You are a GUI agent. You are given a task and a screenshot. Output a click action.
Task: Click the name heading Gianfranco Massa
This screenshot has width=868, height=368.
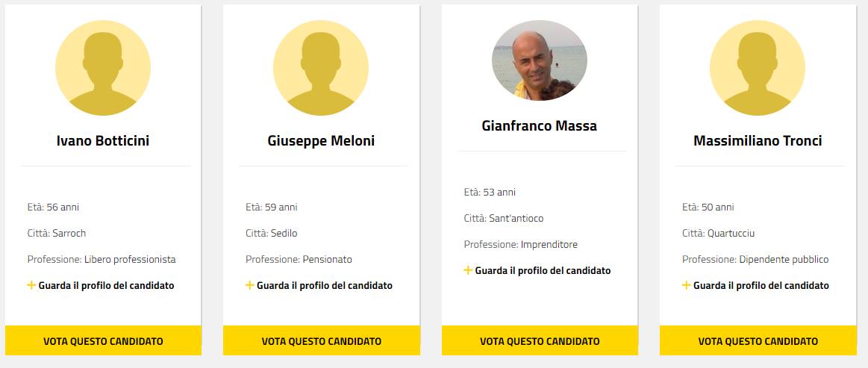coord(540,125)
